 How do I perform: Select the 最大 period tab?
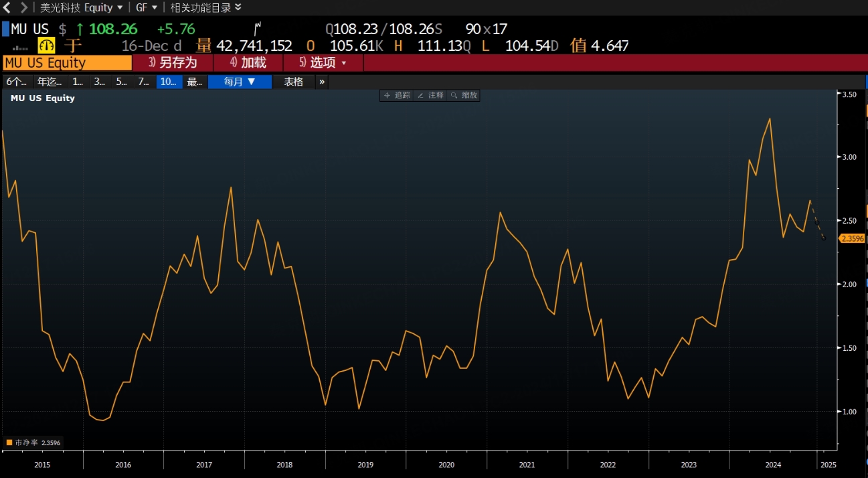point(194,82)
